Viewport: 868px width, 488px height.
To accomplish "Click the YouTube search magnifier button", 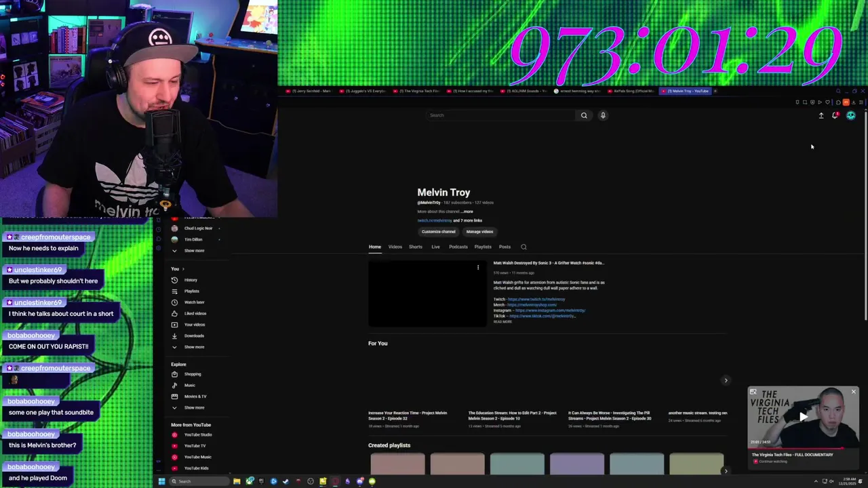I will click(584, 115).
